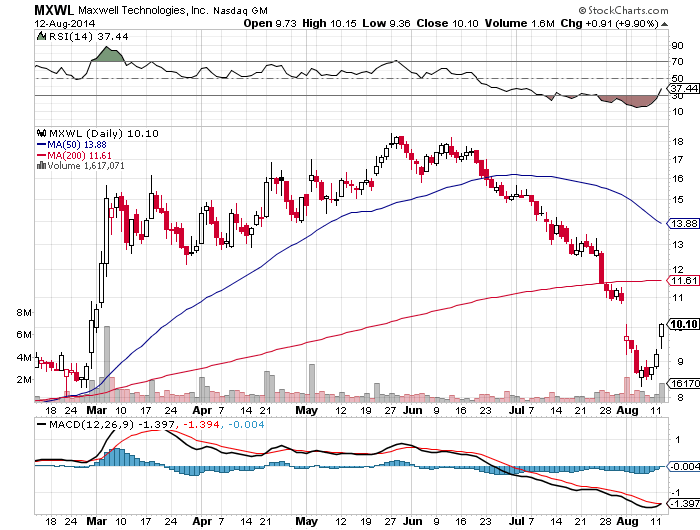Click the RSI(14) 37.44 legend label
Screen dimensions: 700x530
click(x=88, y=37)
